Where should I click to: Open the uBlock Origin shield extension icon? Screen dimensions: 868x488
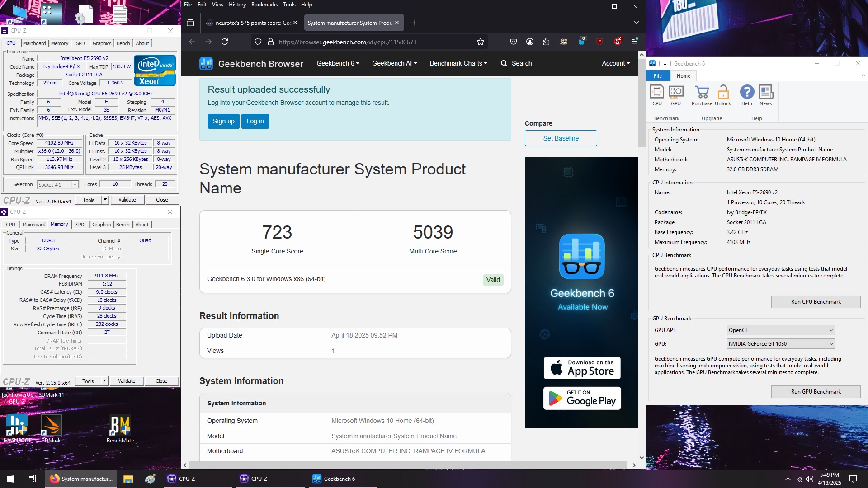click(599, 42)
